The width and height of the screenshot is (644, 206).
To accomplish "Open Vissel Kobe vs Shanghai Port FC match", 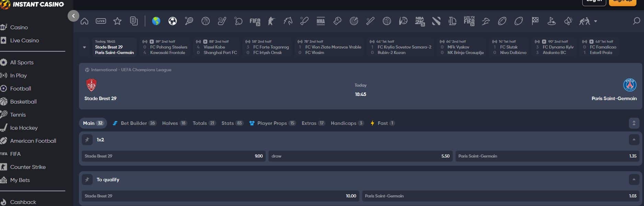I will pos(217,47).
